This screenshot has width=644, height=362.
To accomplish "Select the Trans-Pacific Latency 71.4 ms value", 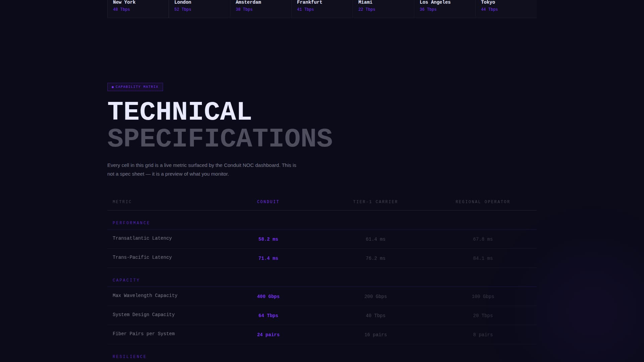I will point(268,258).
